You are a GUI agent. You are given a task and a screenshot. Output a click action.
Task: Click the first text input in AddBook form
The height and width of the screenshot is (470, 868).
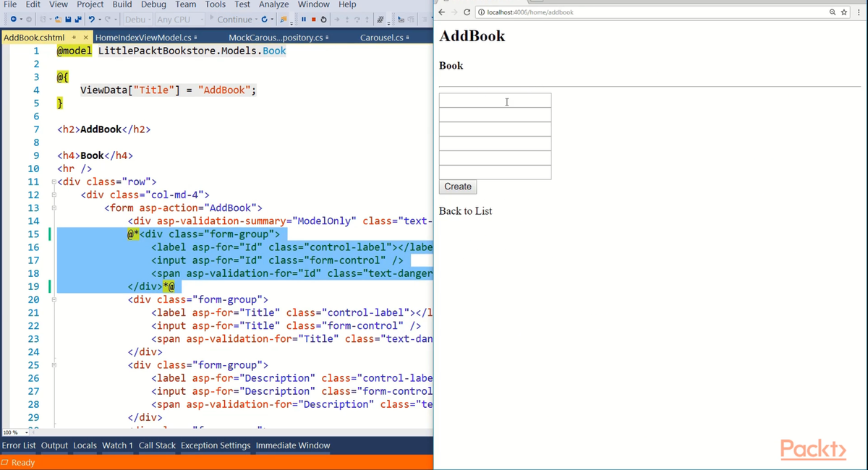pyautogui.click(x=495, y=101)
